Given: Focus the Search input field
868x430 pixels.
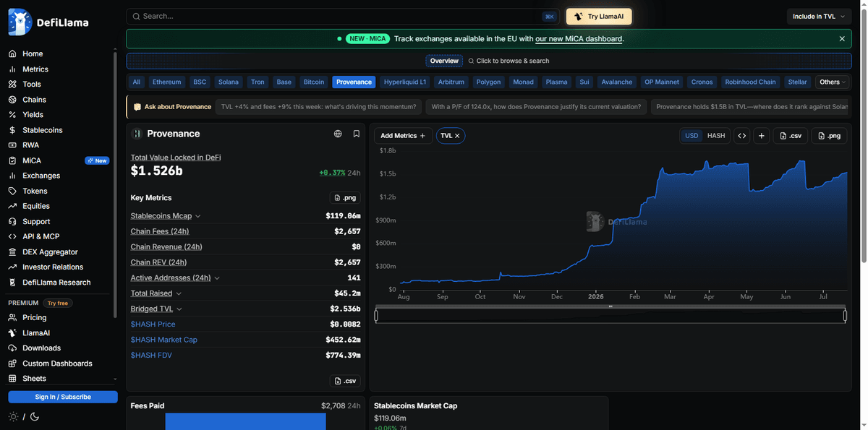Looking at the screenshot, I should [343, 16].
